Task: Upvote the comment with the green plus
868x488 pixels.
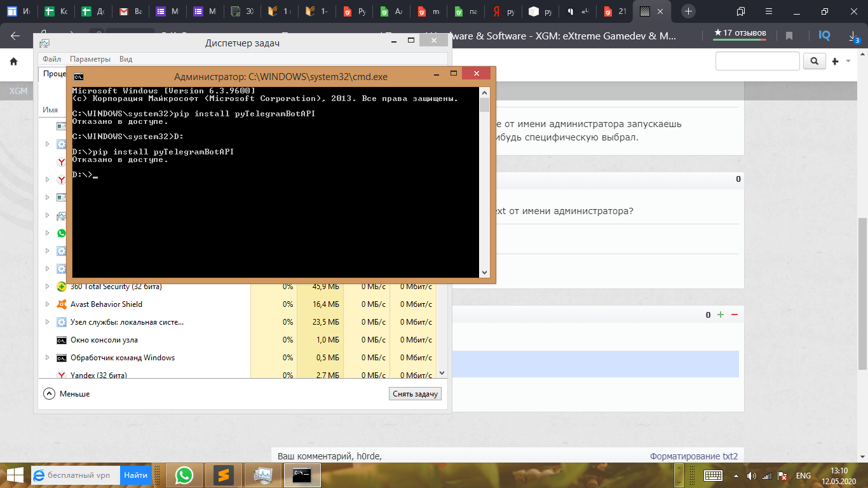Action: (x=720, y=315)
